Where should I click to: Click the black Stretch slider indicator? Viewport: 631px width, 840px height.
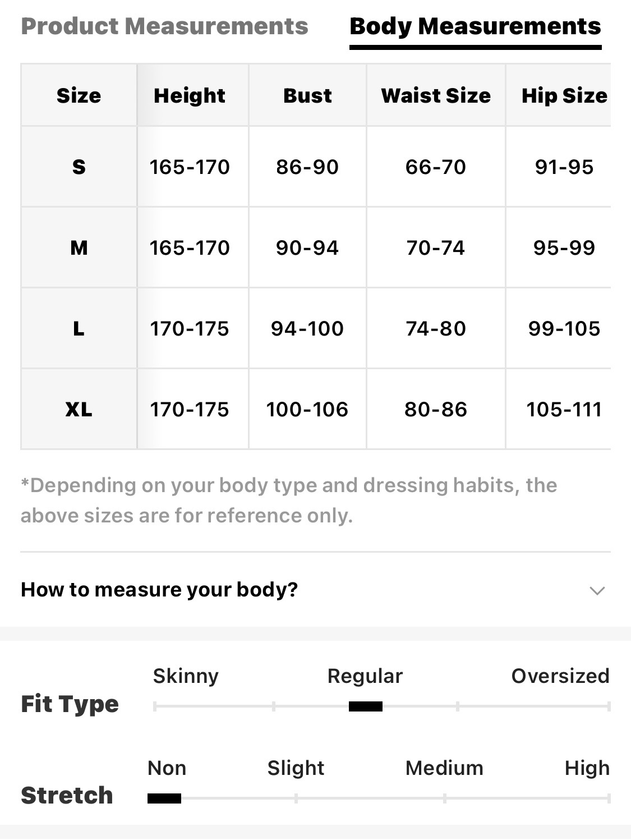(164, 798)
